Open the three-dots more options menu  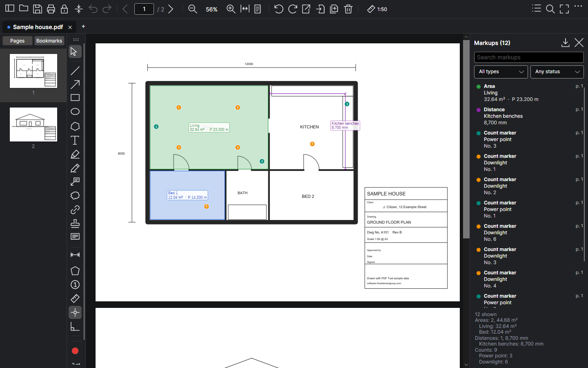coord(578,6)
